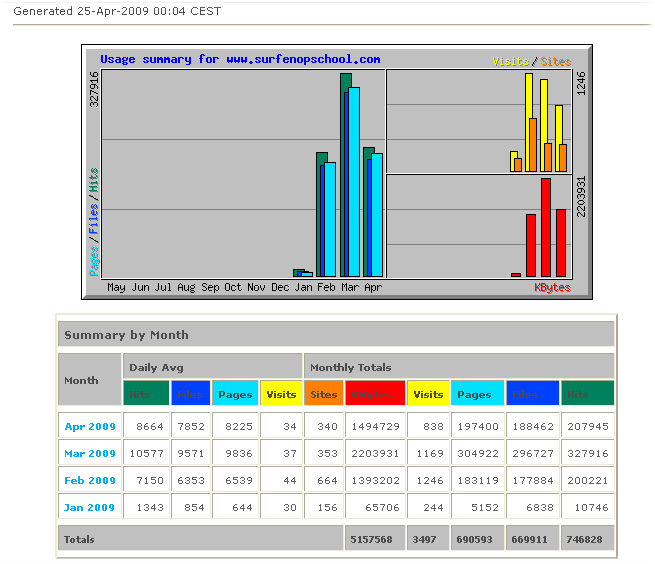The width and height of the screenshot is (655, 564).
Task: Click the red KBytes header cell
Action: tap(375, 393)
